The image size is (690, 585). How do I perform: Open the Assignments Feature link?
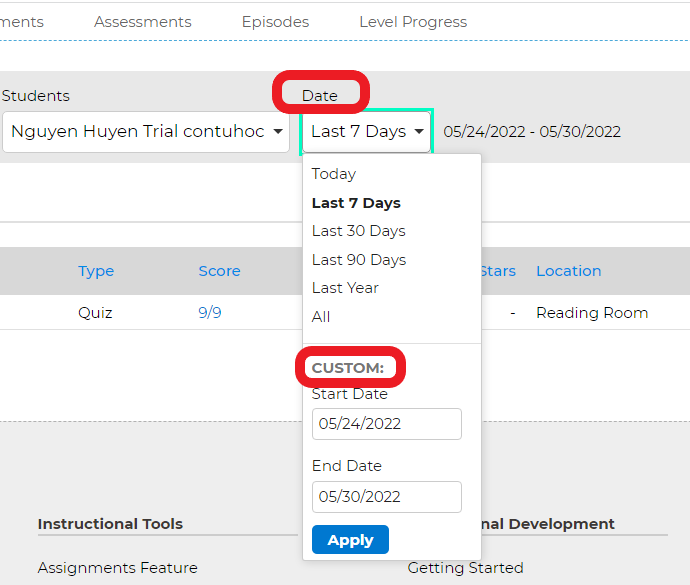(x=118, y=568)
